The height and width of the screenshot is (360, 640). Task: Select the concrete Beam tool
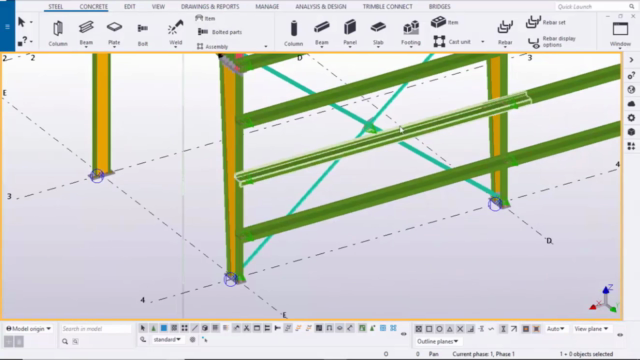(x=322, y=32)
